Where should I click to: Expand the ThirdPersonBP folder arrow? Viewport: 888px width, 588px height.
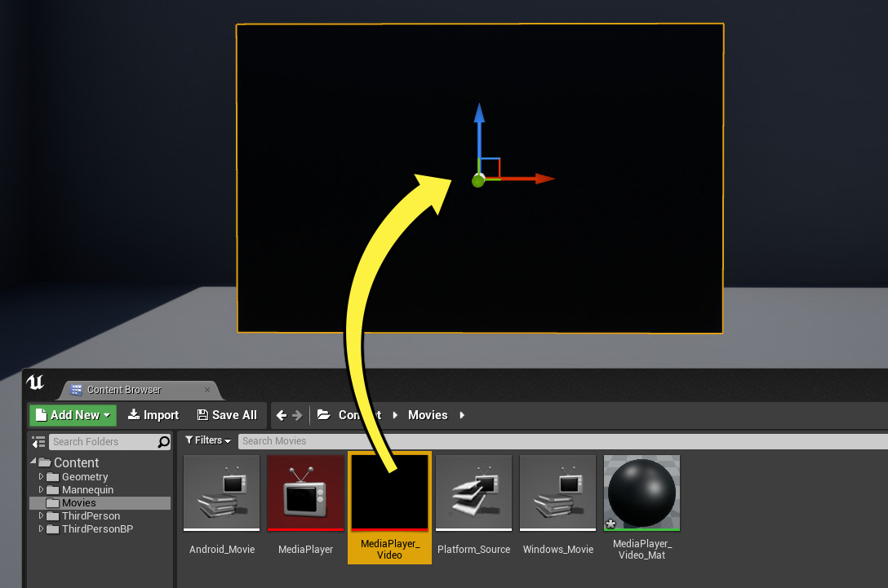pyautogui.click(x=41, y=528)
